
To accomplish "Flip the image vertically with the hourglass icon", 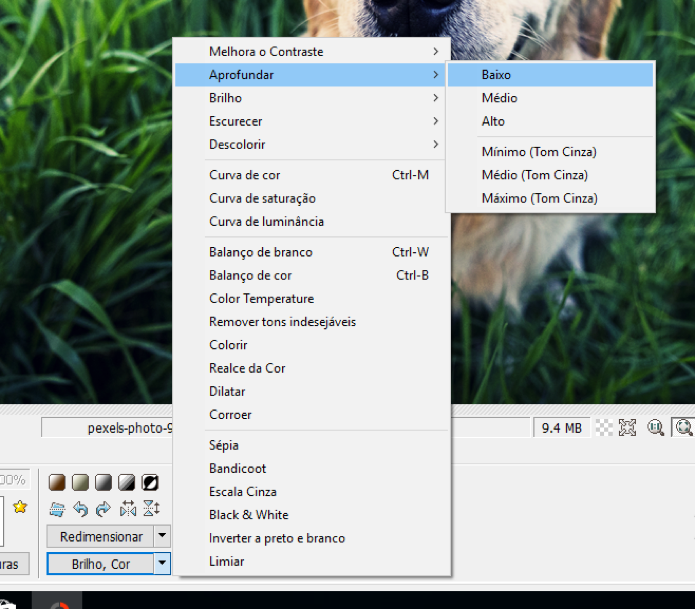I will coord(151,509).
